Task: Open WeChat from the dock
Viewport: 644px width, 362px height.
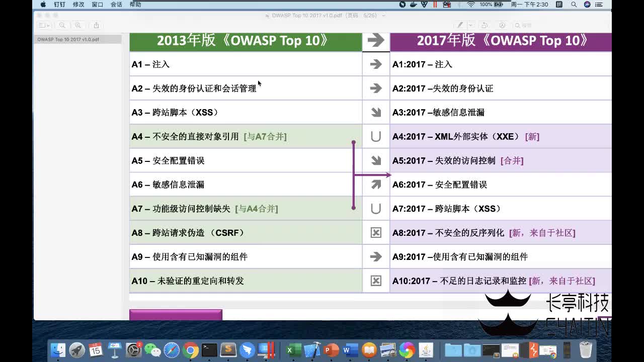Action: pyautogui.click(x=152, y=350)
